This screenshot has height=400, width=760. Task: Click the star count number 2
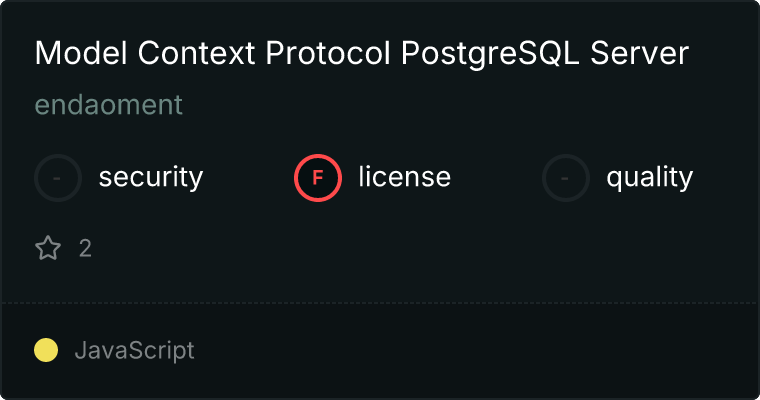pos(85,248)
